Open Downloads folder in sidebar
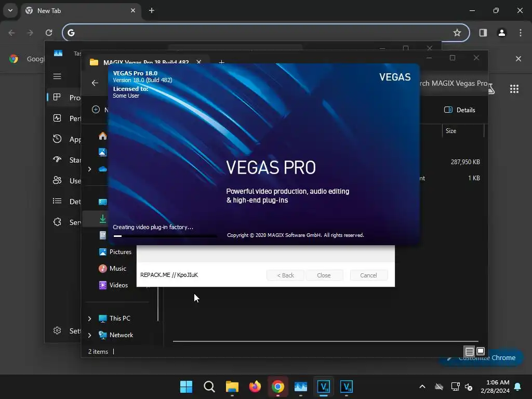 [103, 219]
